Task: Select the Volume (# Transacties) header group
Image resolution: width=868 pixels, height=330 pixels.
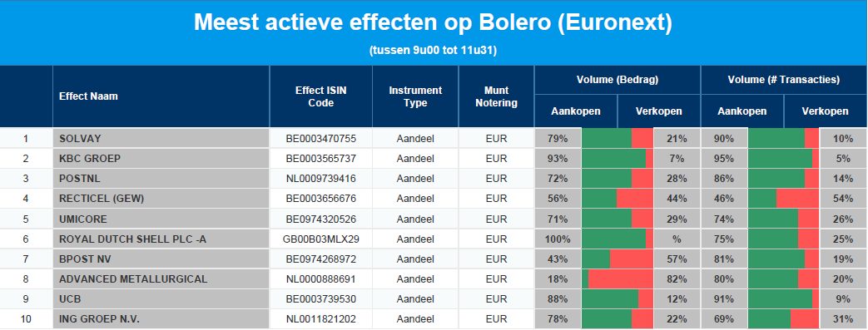Action: [x=784, y=80]
